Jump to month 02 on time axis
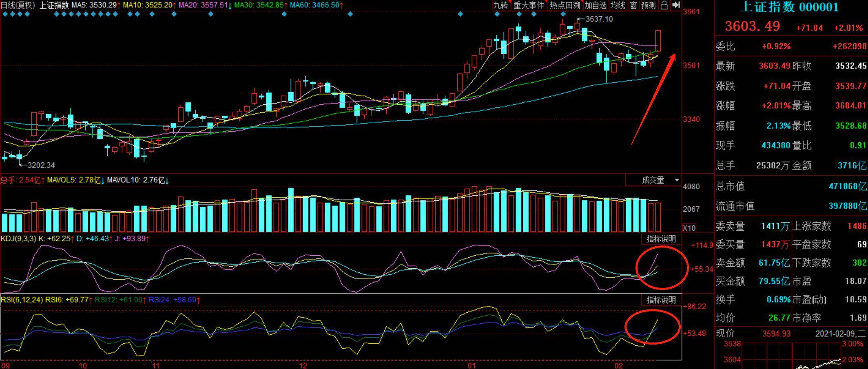This screenshot has width=868, height=369. pyautogui.click(x=619, y=365)
